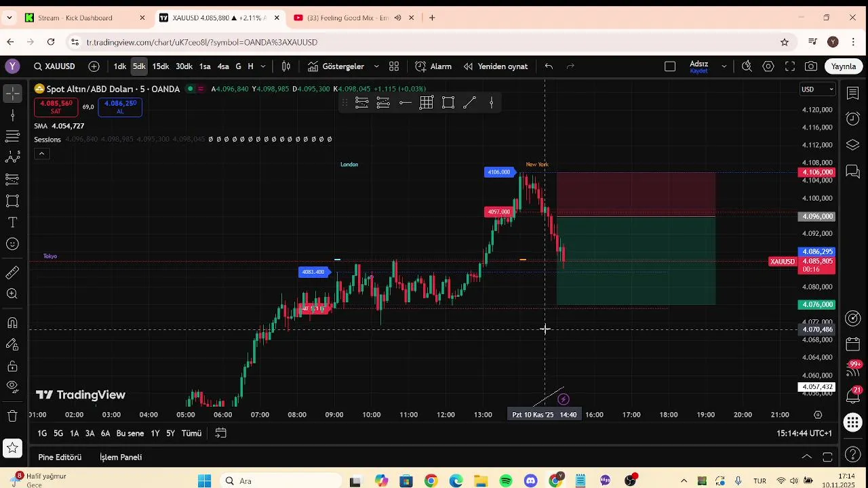Toggle stay in drawing mode
The height and width of the screenshot is (488, 868).
12,344
